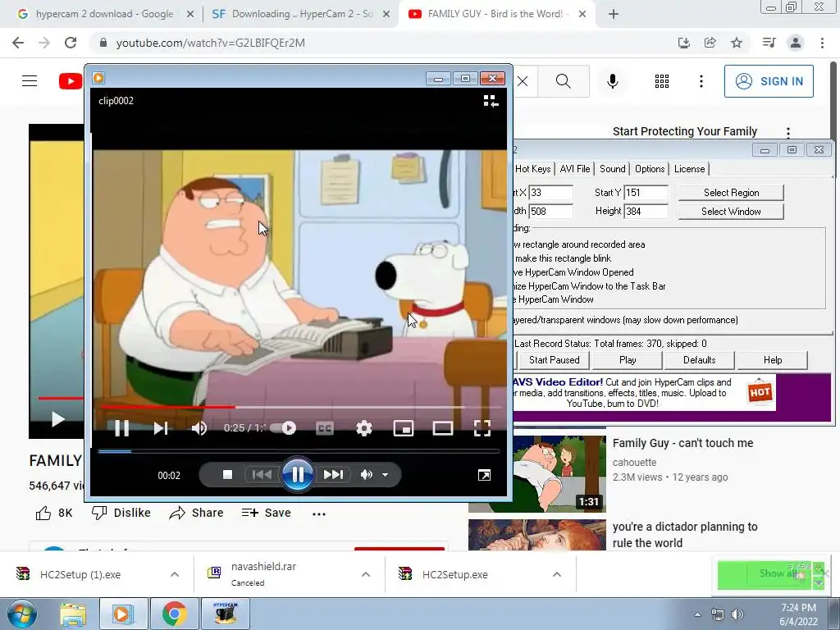
Task: Like the video with thumbs up
Action: (x=54, y=514)
